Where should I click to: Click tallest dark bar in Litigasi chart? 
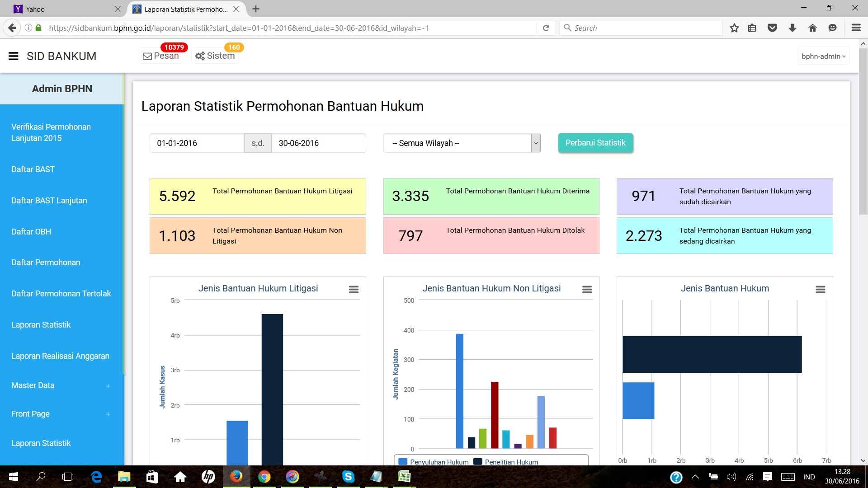[272, 389]
